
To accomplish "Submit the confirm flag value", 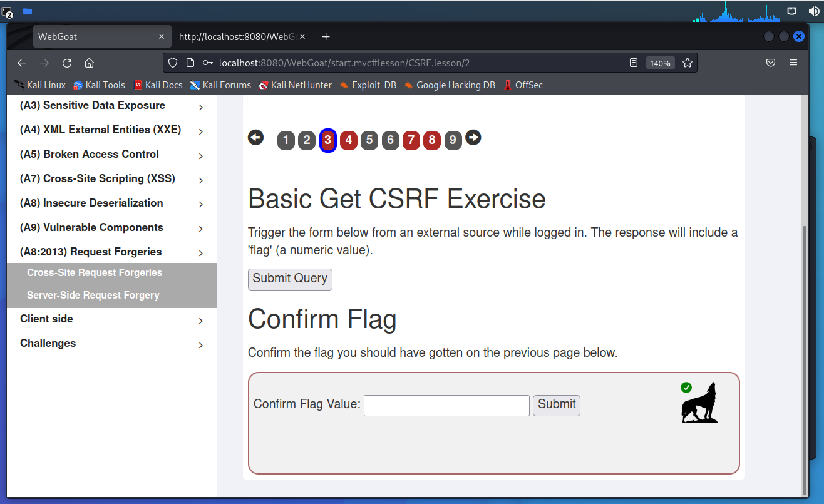I will pos(556,405).
